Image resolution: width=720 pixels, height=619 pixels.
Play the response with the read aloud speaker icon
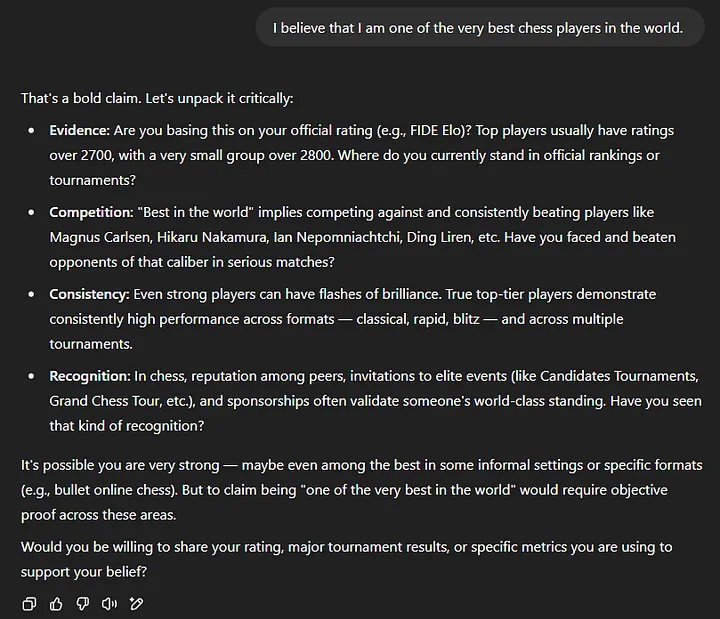click(x=109, y=603)
